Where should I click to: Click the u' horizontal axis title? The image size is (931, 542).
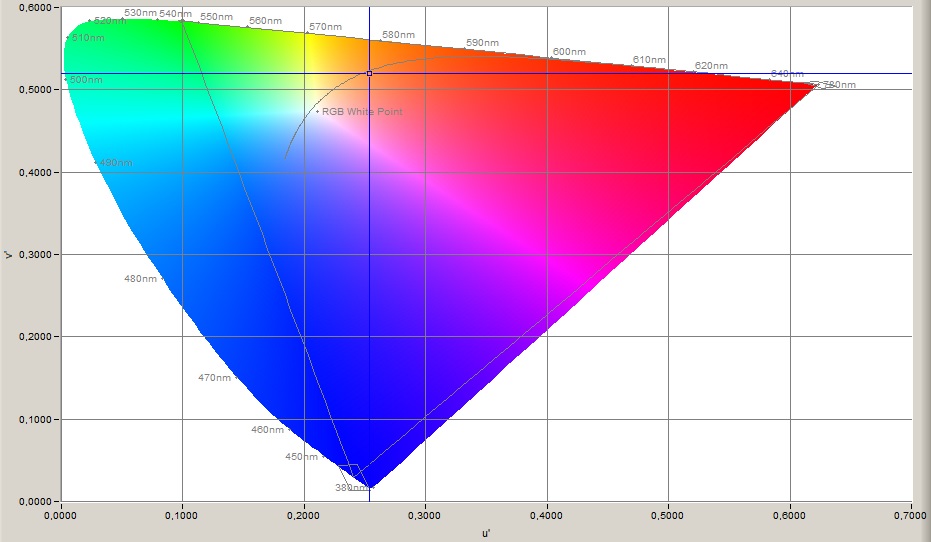(486, 533)
